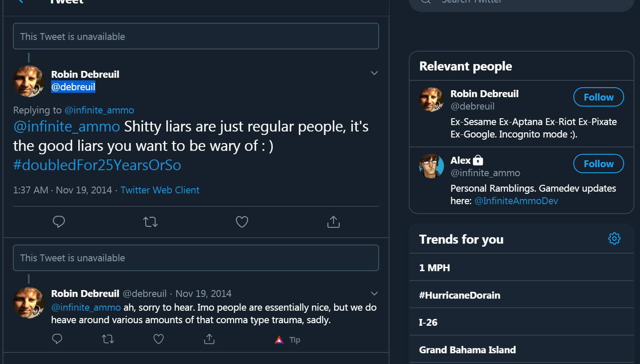The width and height of the screenshot is (640, 364).
Task: Follow Alex @infinite_ammo
Action: point(598,164)
